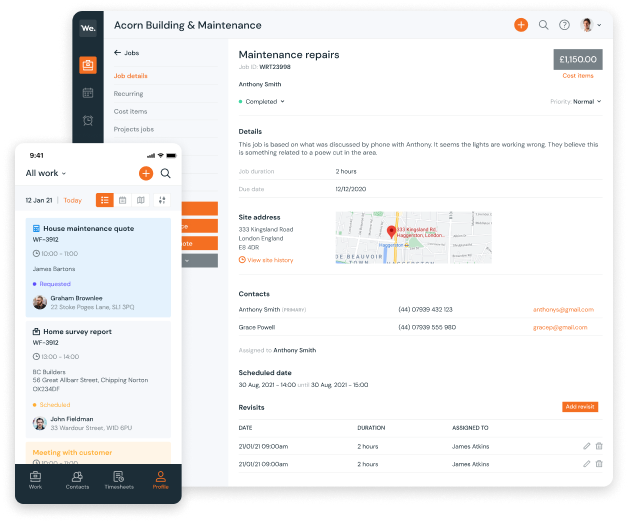Click the Scheduled status label
The width and height of the screenshot is (628, 524).
55,405
